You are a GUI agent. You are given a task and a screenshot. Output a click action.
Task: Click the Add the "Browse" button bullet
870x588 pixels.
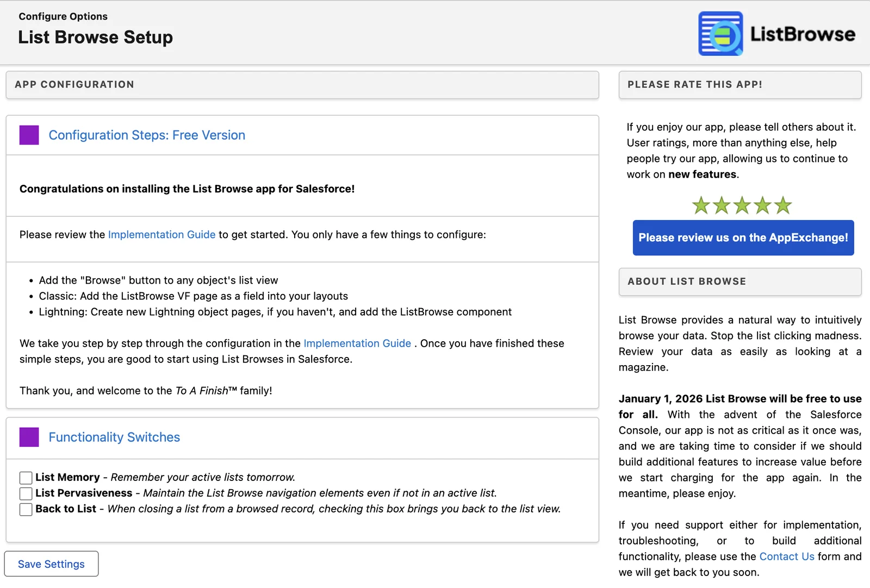[158, 280]
